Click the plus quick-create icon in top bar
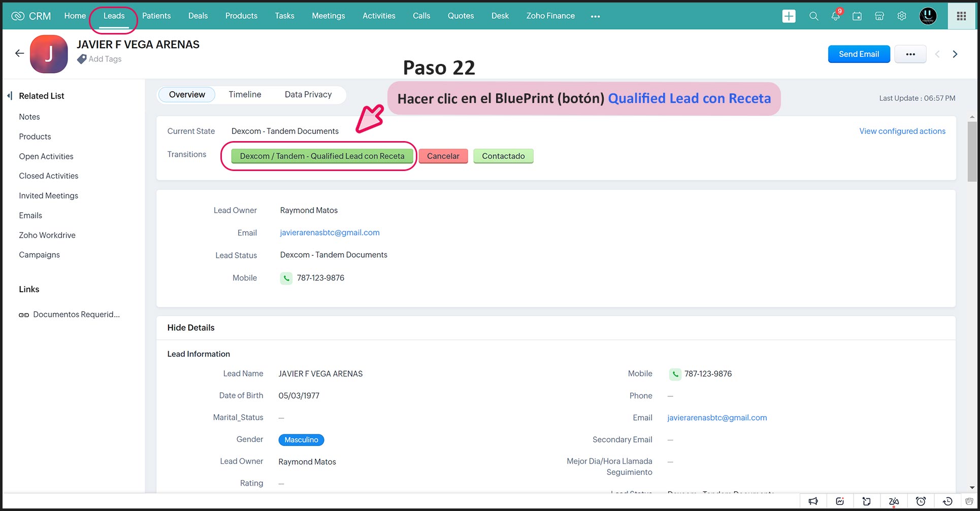Viewport: 980px width, 511px height. [789, 16]
